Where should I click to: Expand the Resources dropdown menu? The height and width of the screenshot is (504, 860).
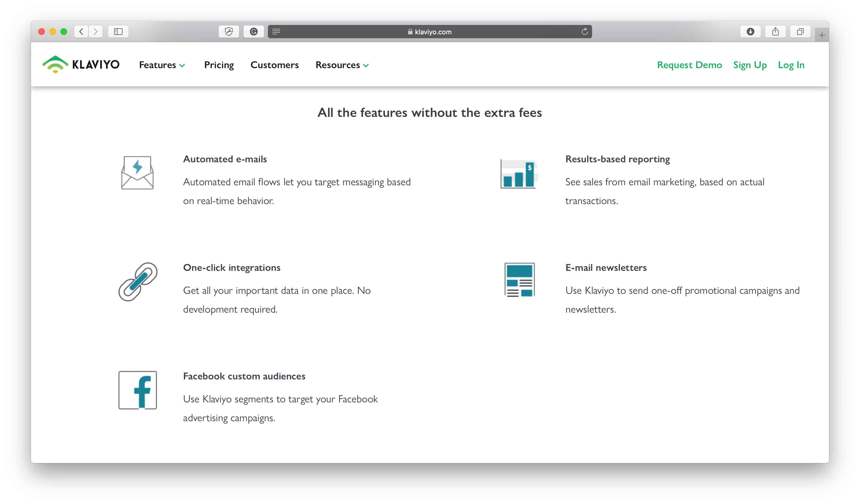[x=342, y=65]
